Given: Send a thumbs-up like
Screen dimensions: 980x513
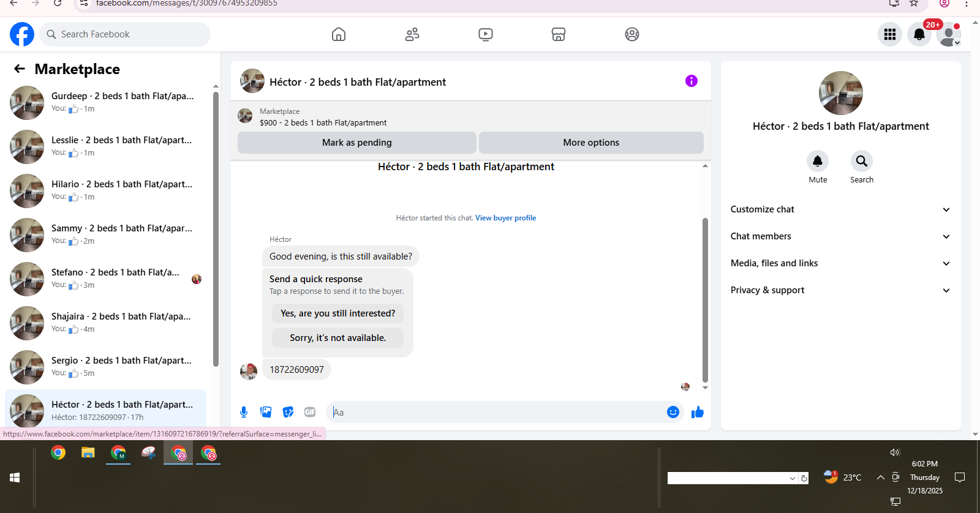Looking at the screenshot, I should point(698,412).
